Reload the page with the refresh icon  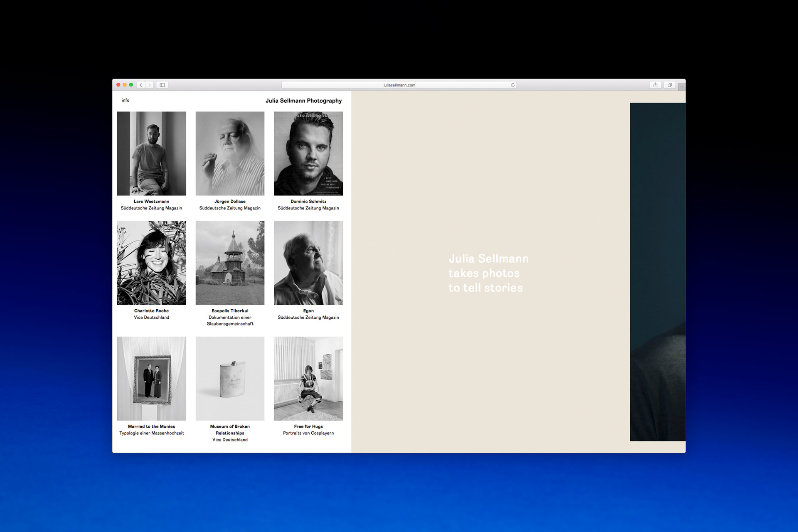[x=512, y=85]
